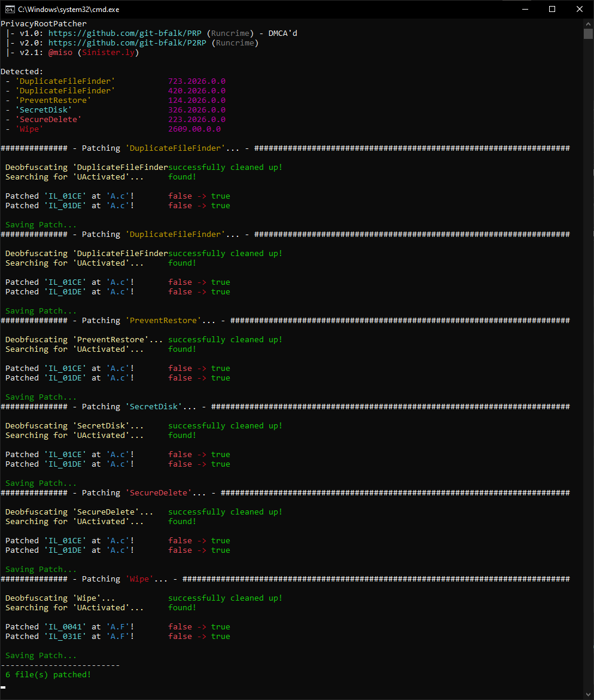
Task: Click the version '723.2026.0.0'
Action: point(197,81)
